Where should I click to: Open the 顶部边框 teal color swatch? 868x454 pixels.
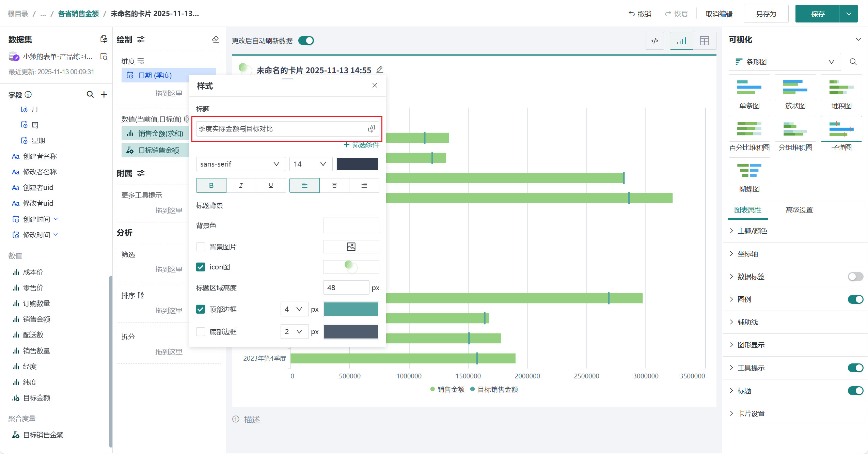351,309
